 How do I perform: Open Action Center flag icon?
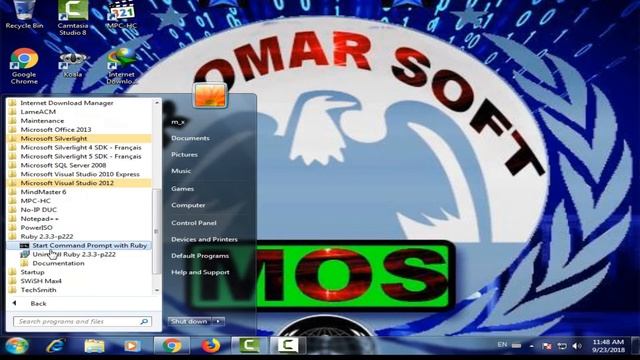point(547,346)
